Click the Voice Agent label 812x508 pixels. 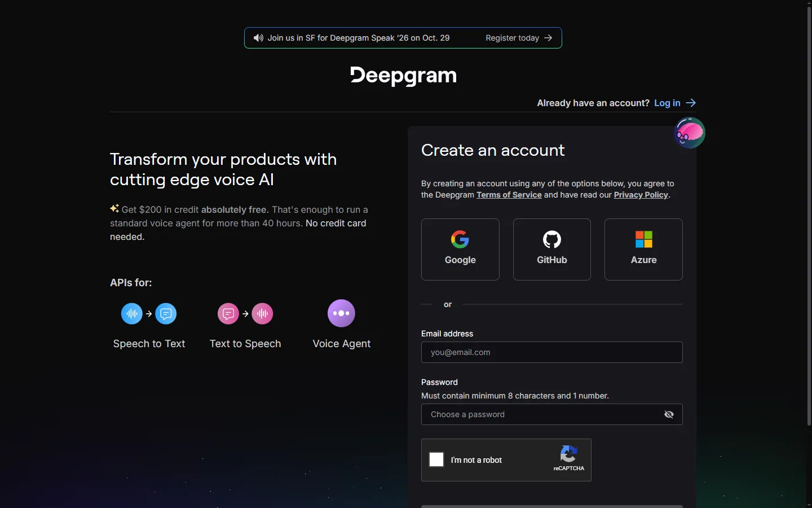click(342, 344)
